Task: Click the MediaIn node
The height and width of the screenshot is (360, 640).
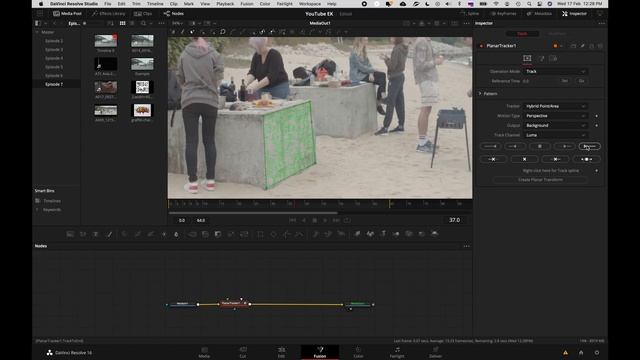Action: pyautogui.click(x=182, y=304)
